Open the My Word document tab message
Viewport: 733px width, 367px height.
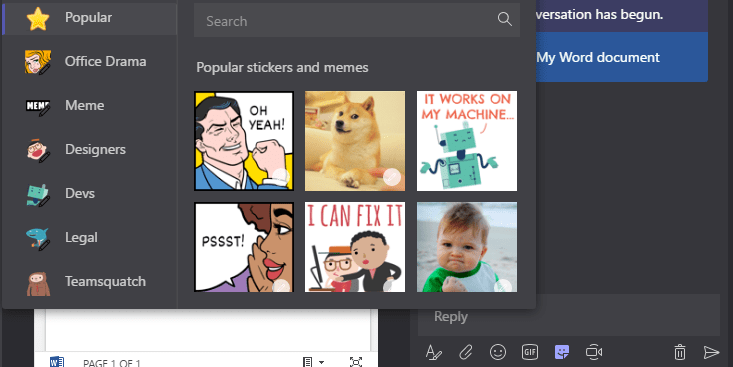click(621, 57)
